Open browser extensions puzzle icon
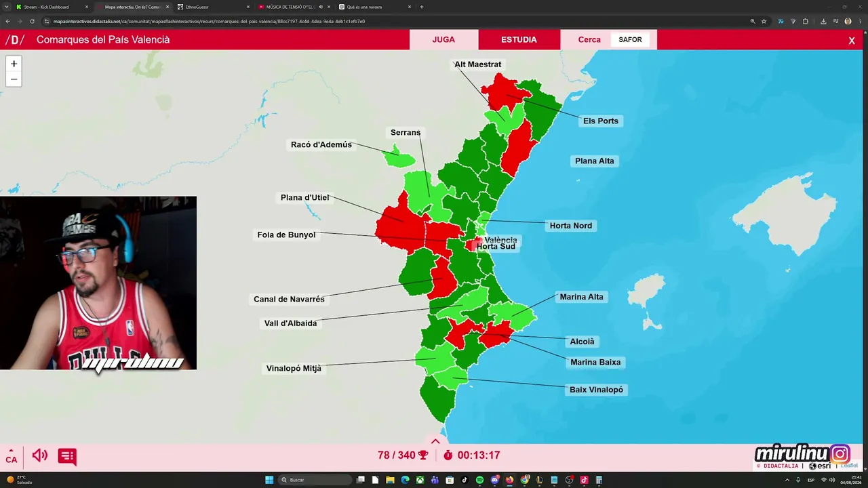Viewport: 868px width, 488px height. point(806,21)
